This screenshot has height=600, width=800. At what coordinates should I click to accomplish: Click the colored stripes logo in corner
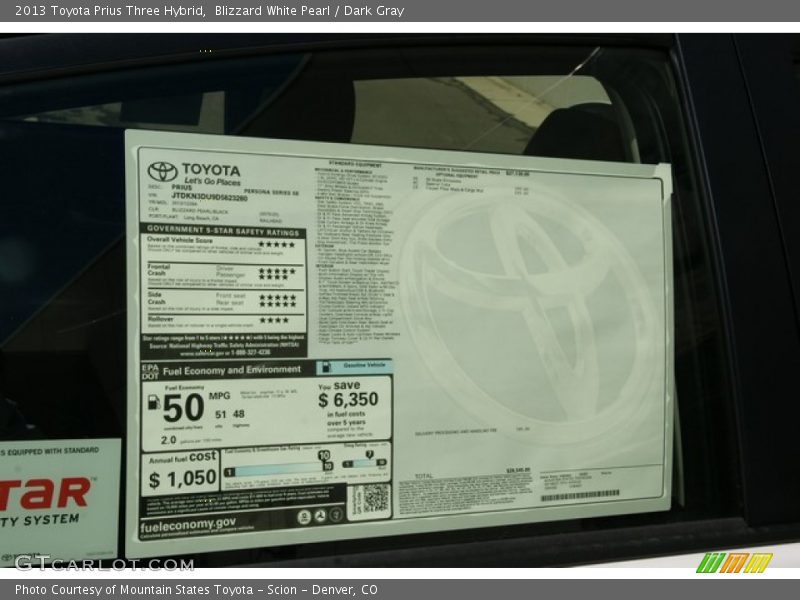pos(734,563)
